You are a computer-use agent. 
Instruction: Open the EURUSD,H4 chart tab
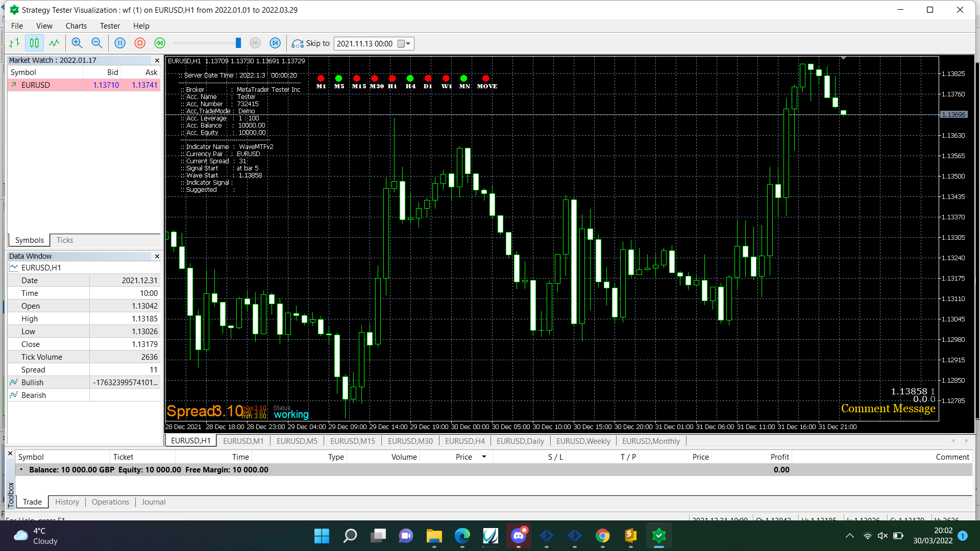pos(465,441)
